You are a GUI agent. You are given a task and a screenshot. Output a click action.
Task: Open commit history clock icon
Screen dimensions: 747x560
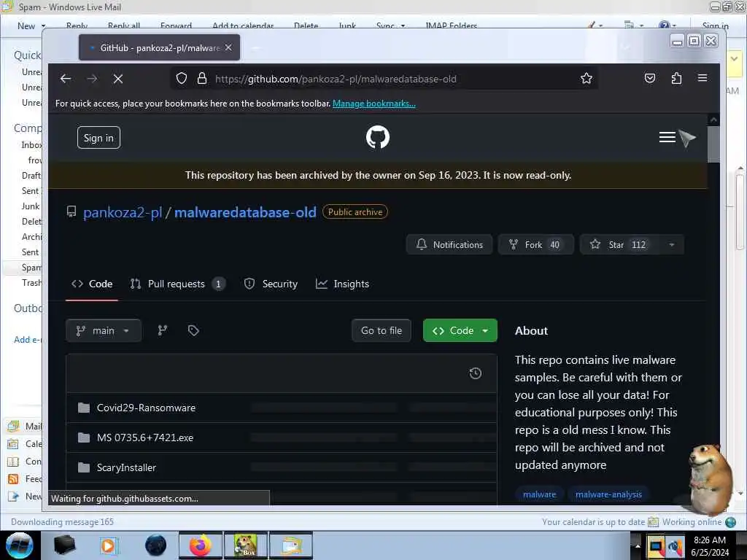475,373
